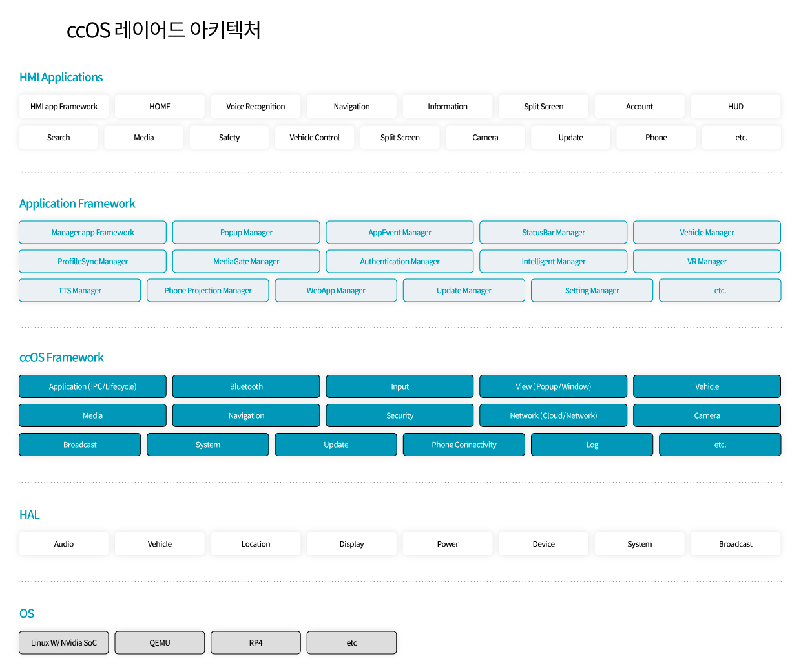Select the Security module block
The height and width of the screenshot is (672, 801).
tap(399, 415)
